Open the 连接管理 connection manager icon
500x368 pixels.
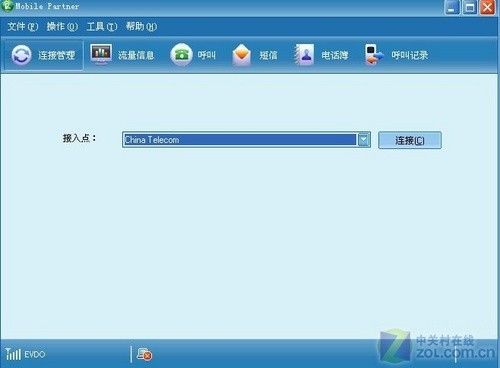click(22, 55)
